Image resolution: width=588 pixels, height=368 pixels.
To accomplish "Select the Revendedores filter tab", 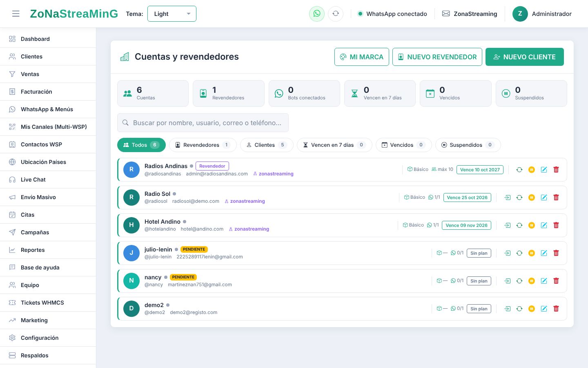I will coord(203,145).
